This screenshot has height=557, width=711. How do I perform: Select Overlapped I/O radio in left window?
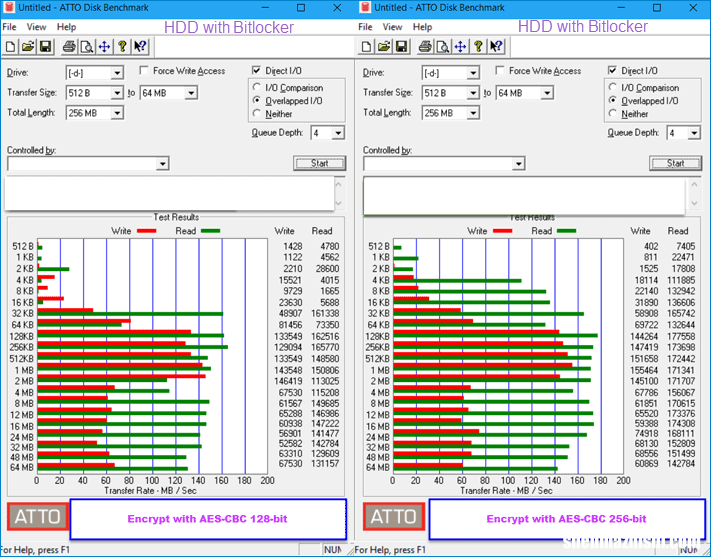257,100
